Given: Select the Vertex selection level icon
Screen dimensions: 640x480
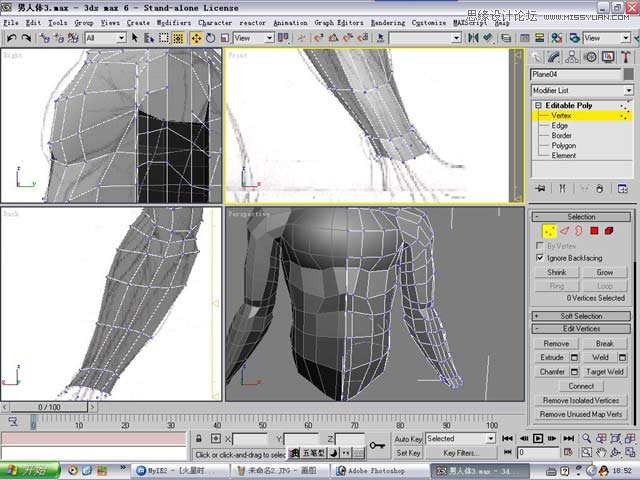Looking at the screenshot, I should click(549, 231).
